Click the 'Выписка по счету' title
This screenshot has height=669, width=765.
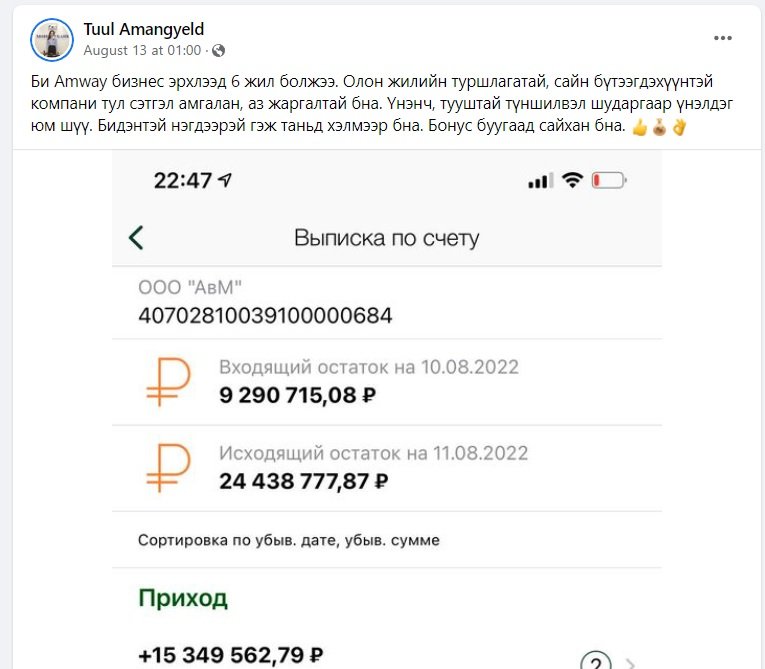(386, 238)
